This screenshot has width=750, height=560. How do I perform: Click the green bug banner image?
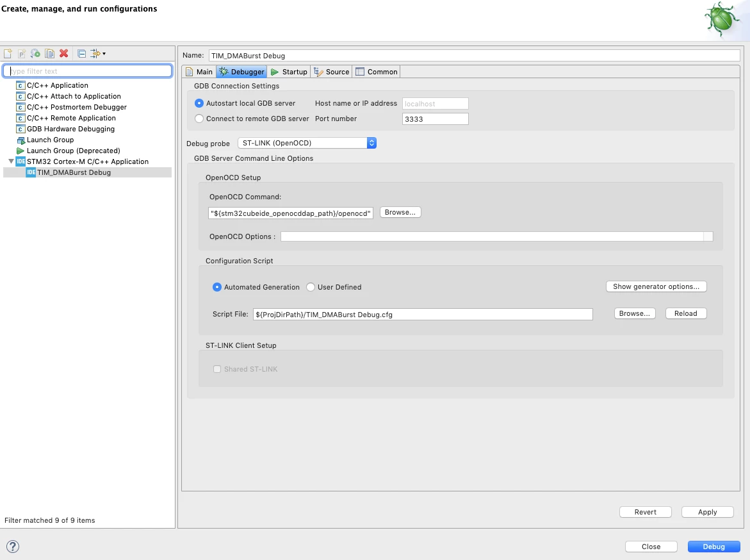pos(722,20)
